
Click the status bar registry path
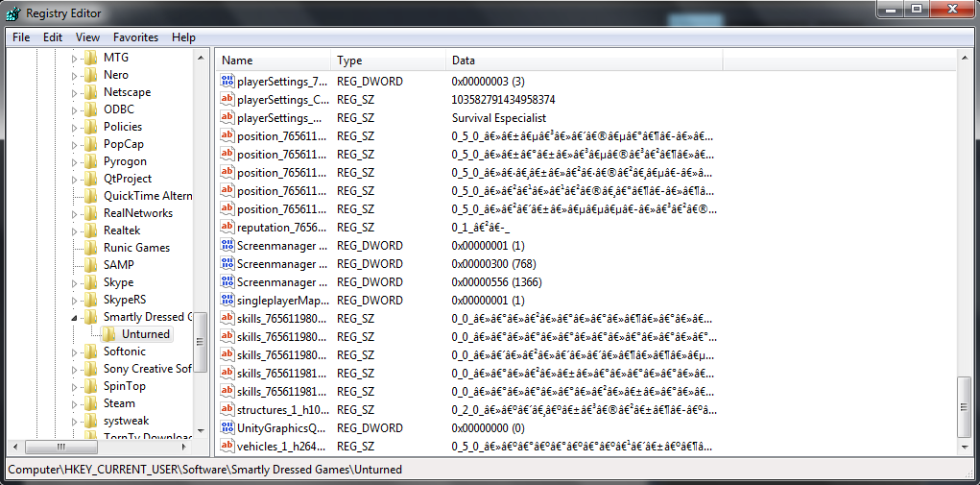tap(205, 469)
